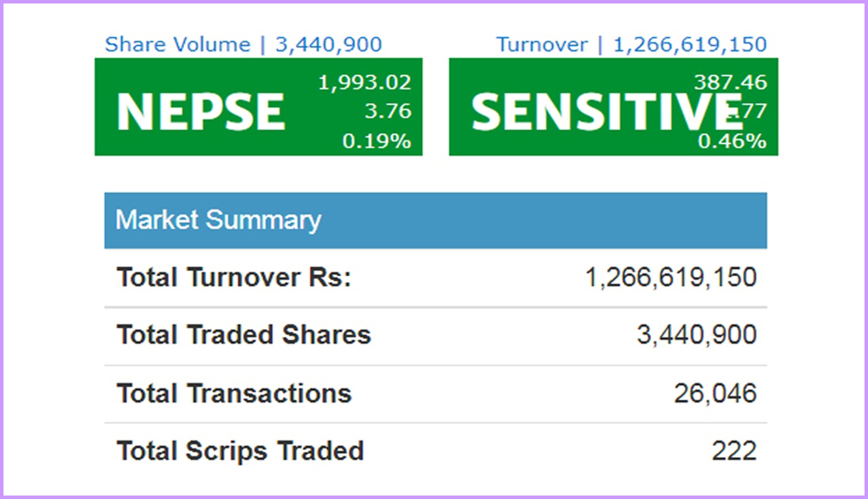Click the traded shares value 3,440,900 in table
The image size is (868, 499).
(x=696, y=335)
